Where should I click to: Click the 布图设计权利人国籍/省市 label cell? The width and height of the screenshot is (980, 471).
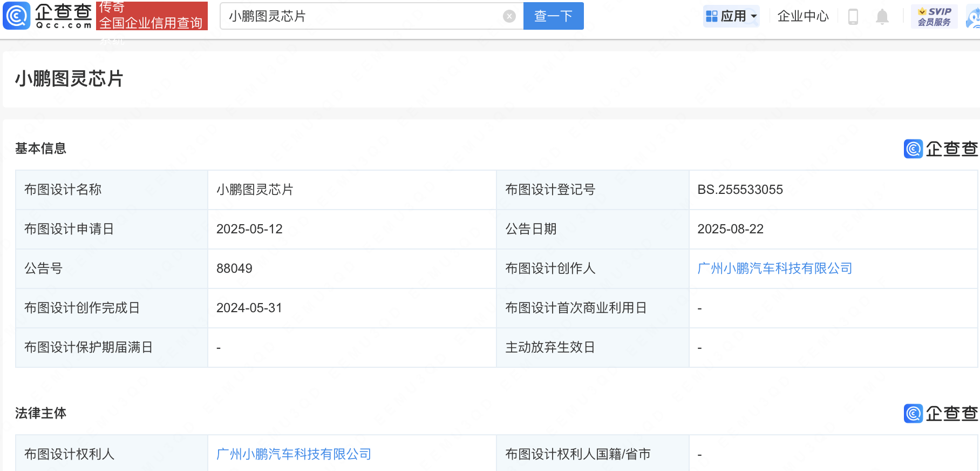tap(593, 453)
